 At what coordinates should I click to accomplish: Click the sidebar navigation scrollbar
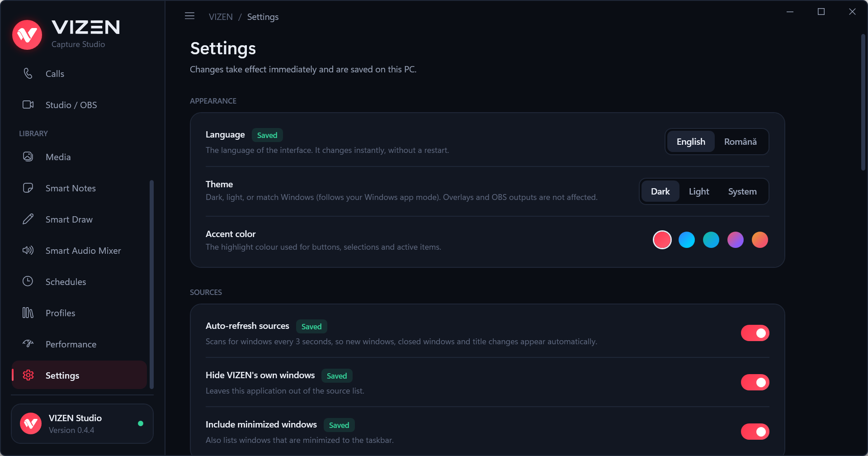coord(151,284)
